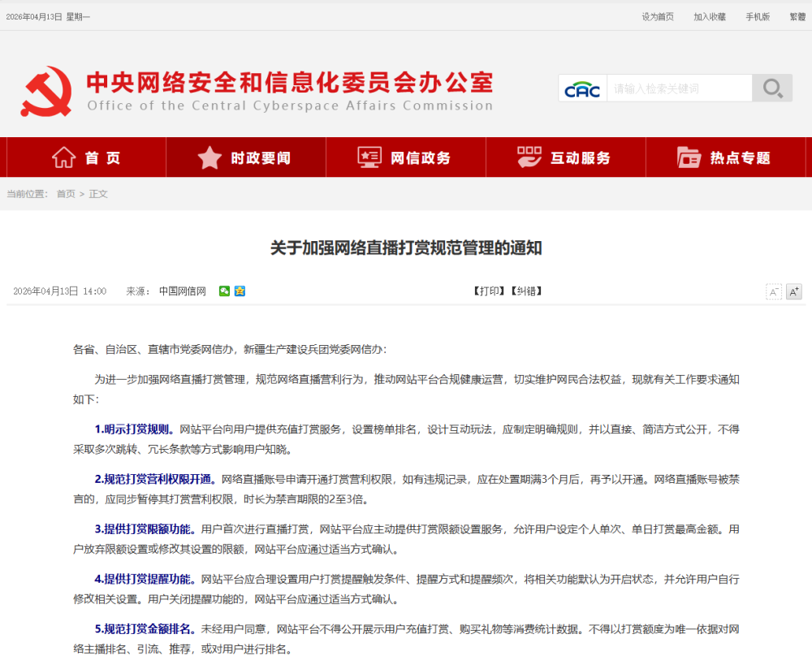Share article via green WeChat icon
This screenshot has width=812, height=664.
(x=225, y=291)
